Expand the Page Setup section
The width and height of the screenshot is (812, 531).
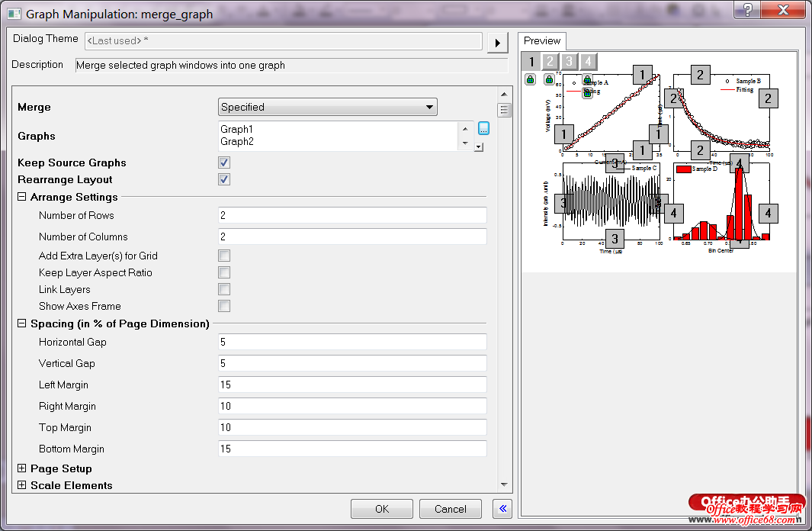click(x=22, y=468)
